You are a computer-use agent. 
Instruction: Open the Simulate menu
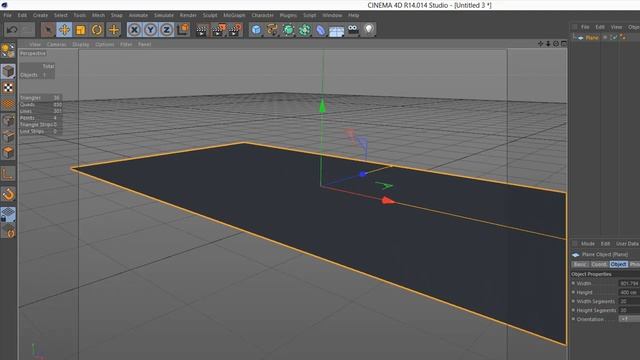pyautogui.click(x=164, y=16)
